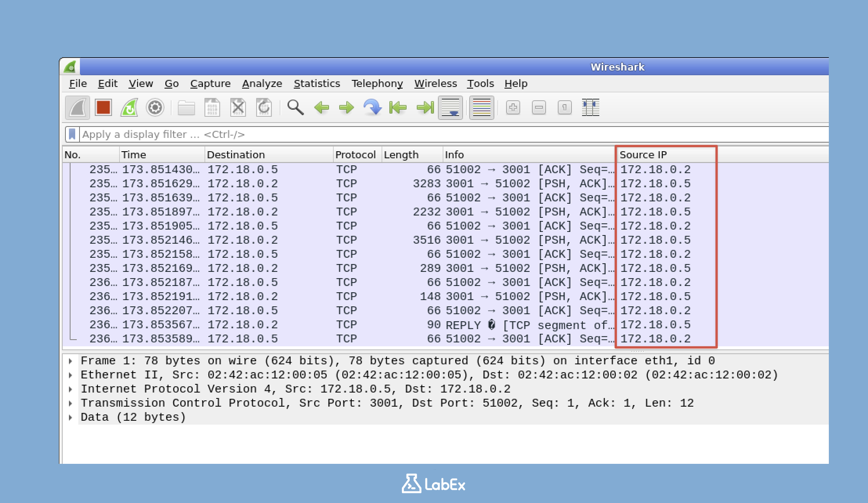Viewport: 868px width, 503px height.
Task: Sort by the Protocol column header
Action: pos(357,155)
